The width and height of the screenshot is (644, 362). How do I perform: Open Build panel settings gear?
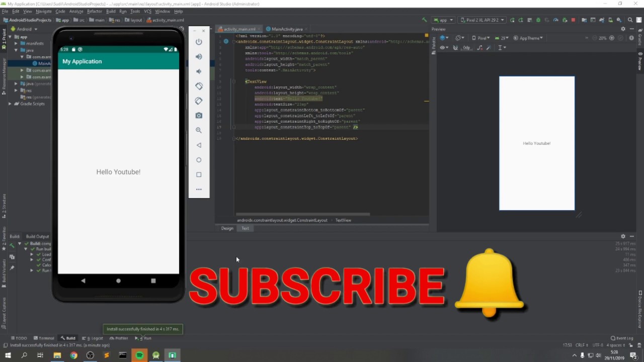click(623, 236)
